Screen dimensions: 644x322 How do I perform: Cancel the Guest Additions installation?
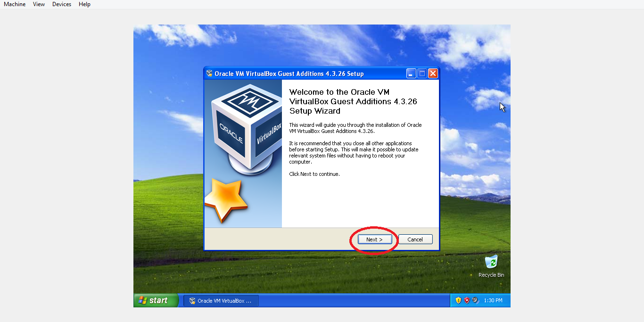[x=415, y=239]
